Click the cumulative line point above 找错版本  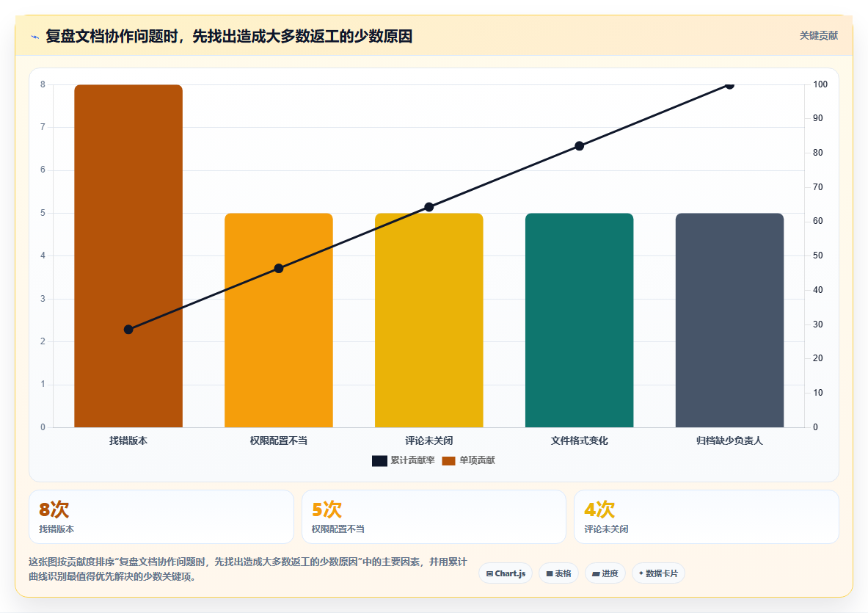point(128,330)
